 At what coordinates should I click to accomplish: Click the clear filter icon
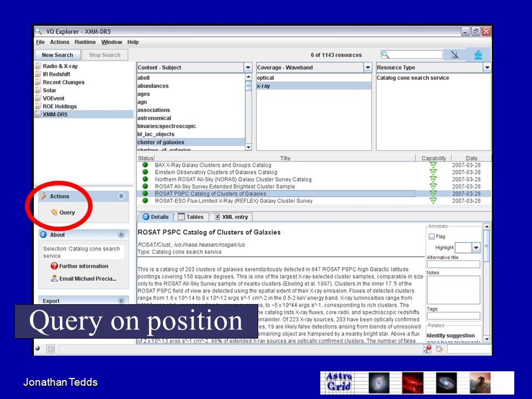(454, 55)
